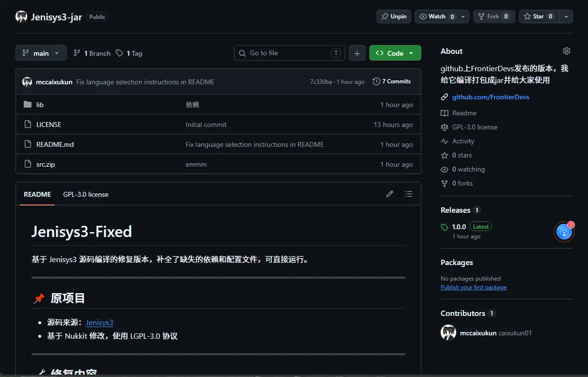Click the 1.0.0 release tag icon
588x377 pixels.
click(x=445, y=227)
